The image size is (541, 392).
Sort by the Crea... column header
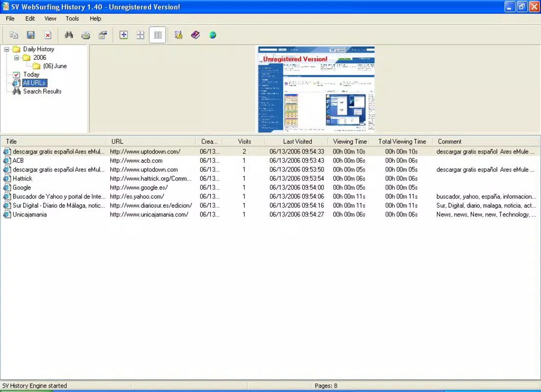click(209, 142)
